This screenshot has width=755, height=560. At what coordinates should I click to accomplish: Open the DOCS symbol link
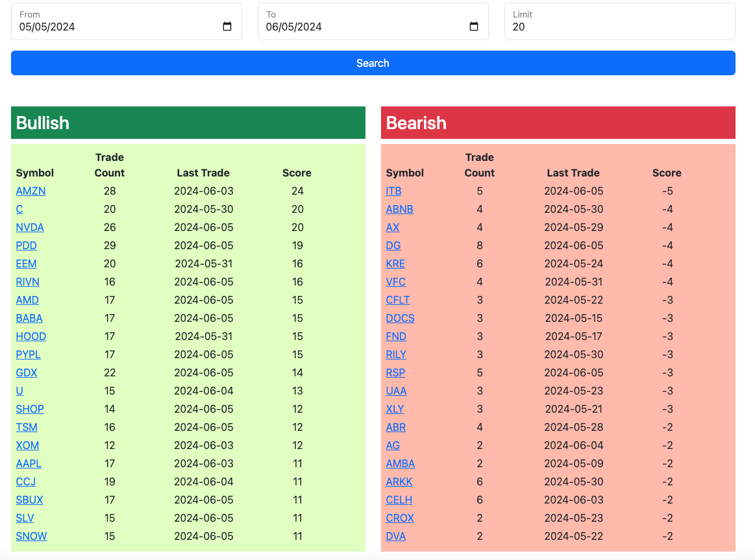point(400,319)
